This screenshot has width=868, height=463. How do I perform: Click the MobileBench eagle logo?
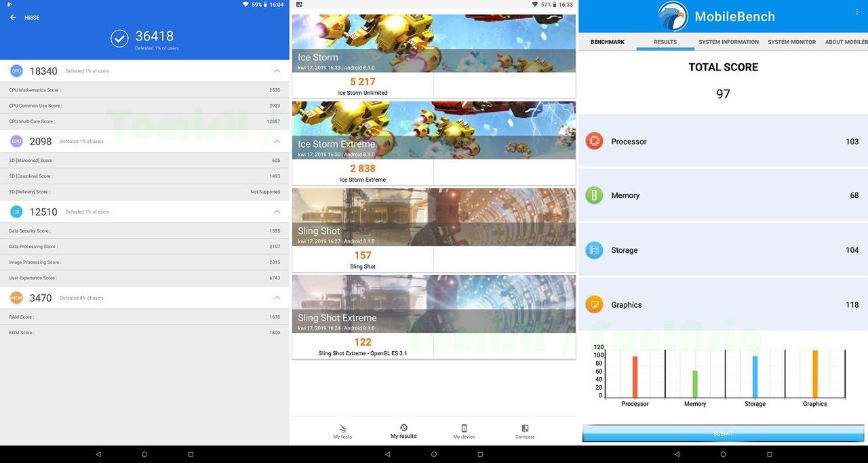[x=673, y=16]
